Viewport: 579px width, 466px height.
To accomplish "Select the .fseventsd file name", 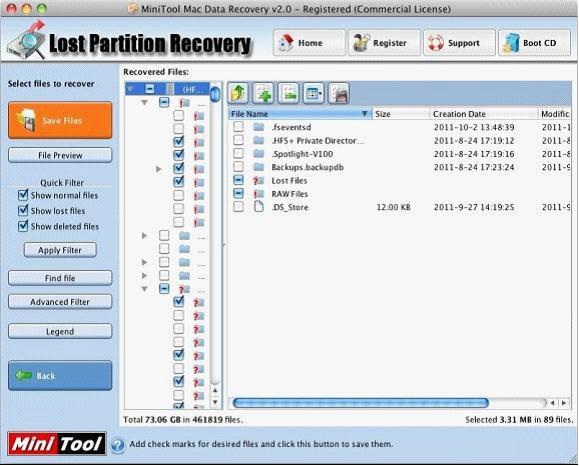I will [x=291, y=127].
